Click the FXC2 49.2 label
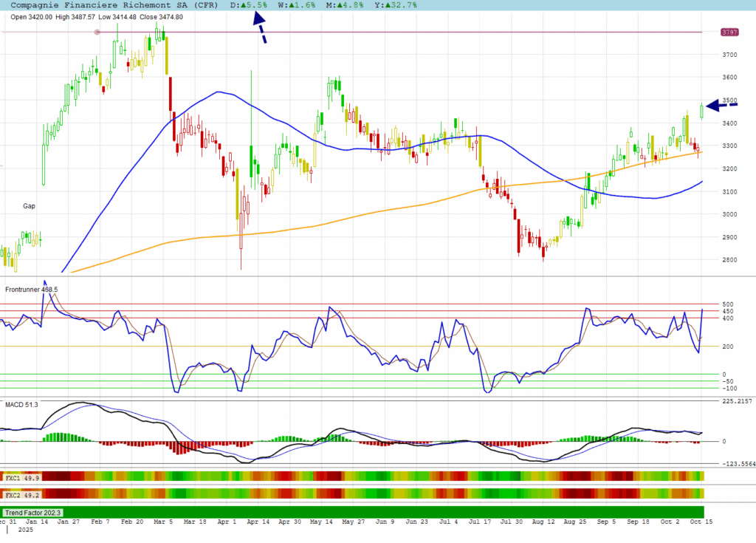Screen dimensions: 756x543 coord(21,494)
